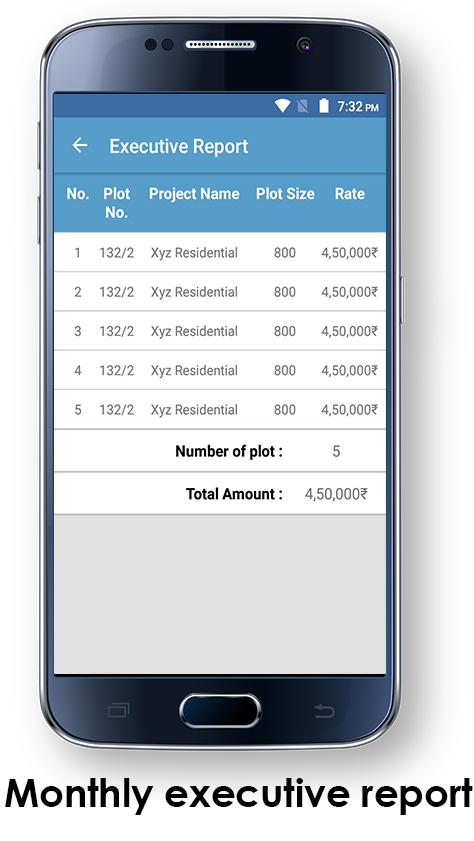Tap the physical home button

click(x=220, y=711)
